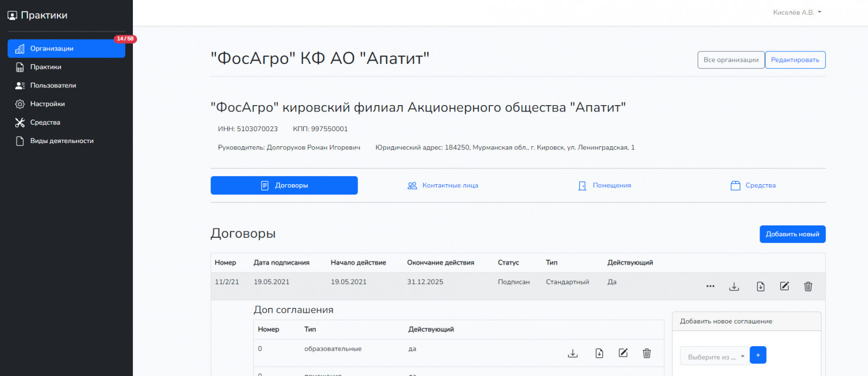Go back to Все организации
Screen dimensions: 868x376
click(731, 60)
